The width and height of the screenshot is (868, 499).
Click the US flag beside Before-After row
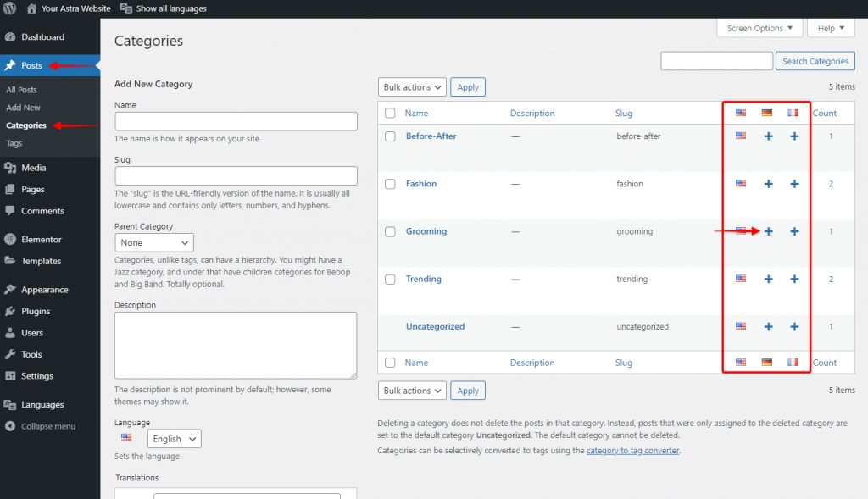coord(741,136)
